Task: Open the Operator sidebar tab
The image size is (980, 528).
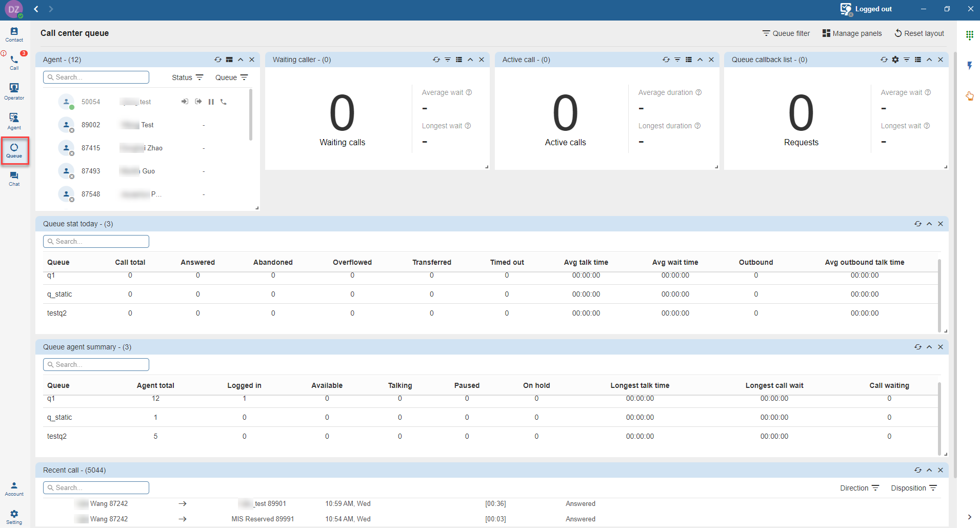Action: (x=14, y=91)
